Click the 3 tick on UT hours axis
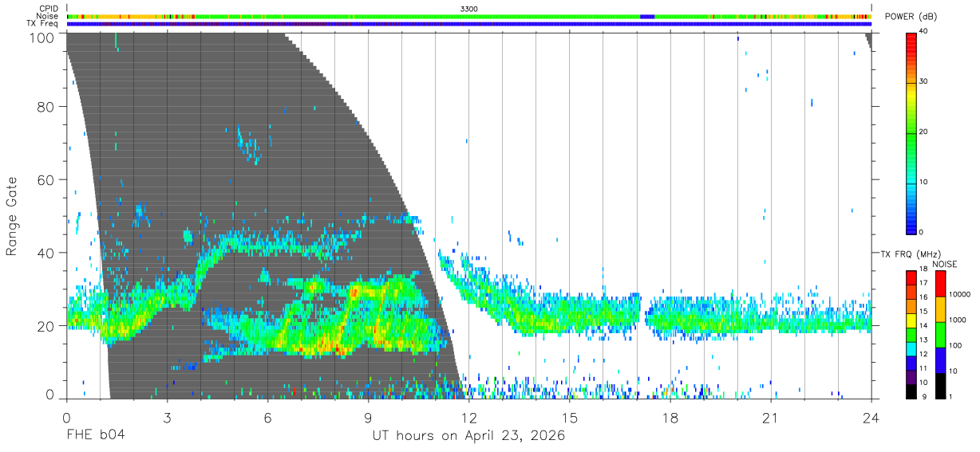 (168, 418)
